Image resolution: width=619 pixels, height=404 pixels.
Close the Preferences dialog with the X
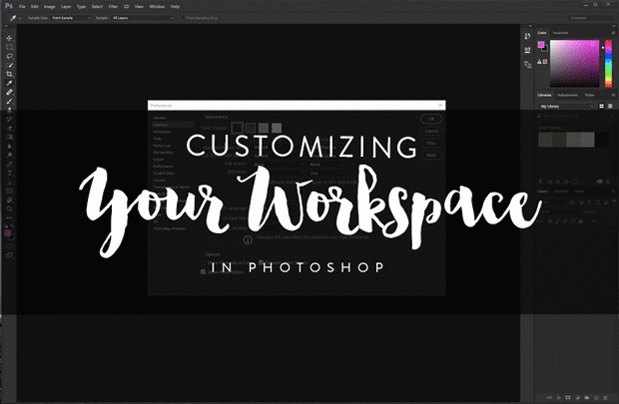coord(440,105)
